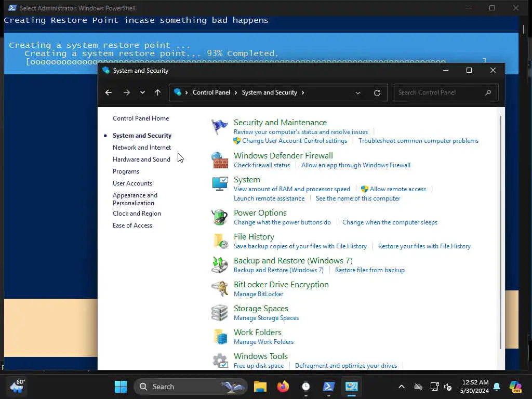The image size is (532, 399).
Task: Click the taskbar Search box
Action: tap(190, 387)
